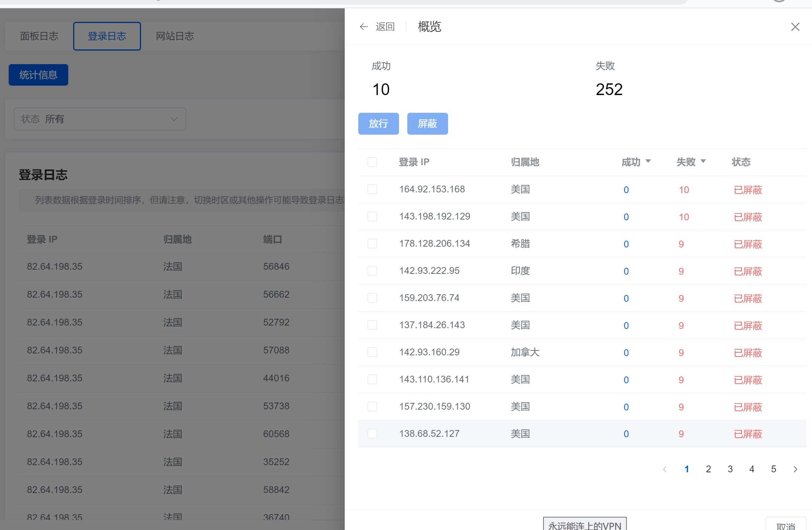Image resolution: width=812 pixels, height=530 pixels.
Task: Go to the previous page with left chevron
Action: pos(665,469)
